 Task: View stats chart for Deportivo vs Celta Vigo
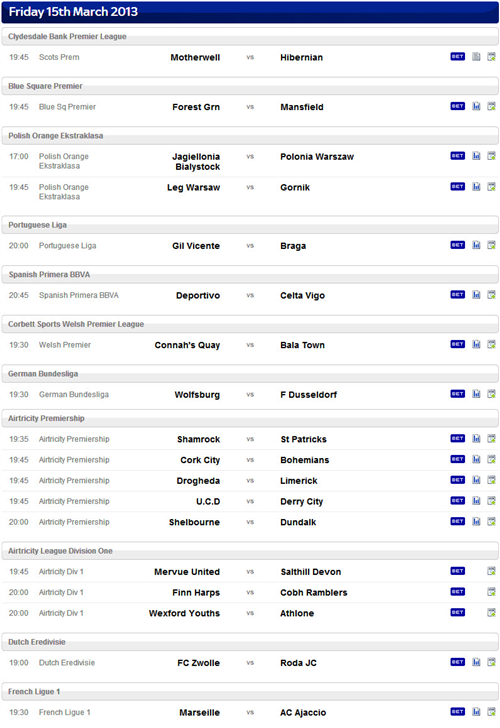[x=476, y=294]
